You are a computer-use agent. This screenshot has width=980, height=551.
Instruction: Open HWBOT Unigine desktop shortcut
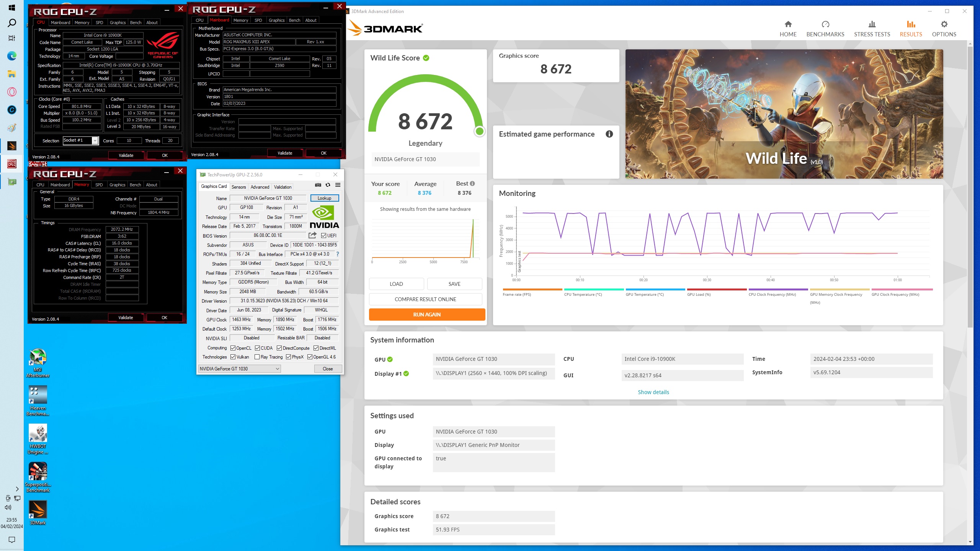point(38,439)
